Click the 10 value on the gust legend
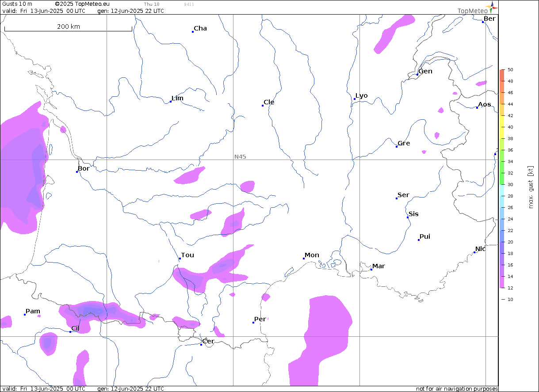539x392 pixels. point(510,300)
